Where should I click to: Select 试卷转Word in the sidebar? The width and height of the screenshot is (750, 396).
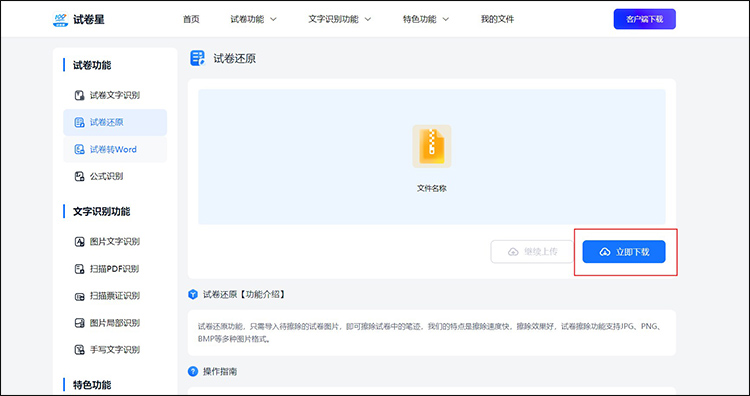tap(115, 149)
